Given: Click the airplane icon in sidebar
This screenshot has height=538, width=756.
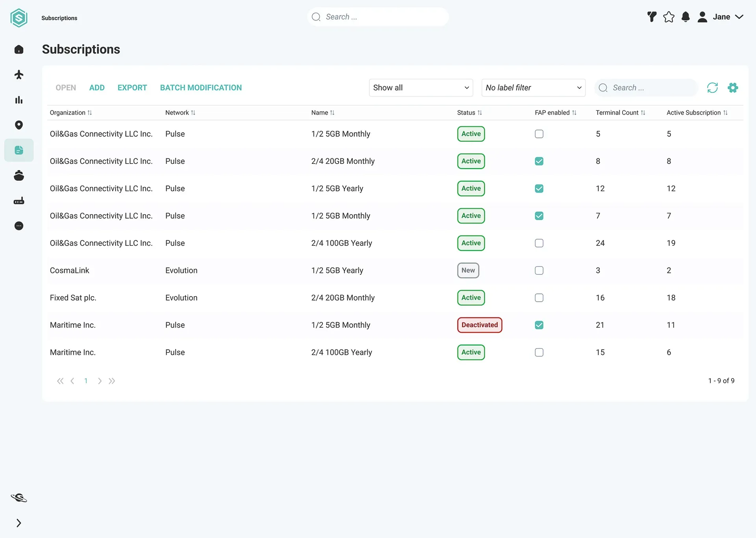Looking at the screenshot, I should (x=19, y=74).
